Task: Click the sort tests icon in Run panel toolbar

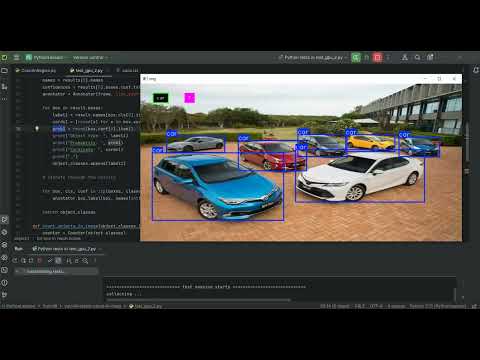Action: 68,260
